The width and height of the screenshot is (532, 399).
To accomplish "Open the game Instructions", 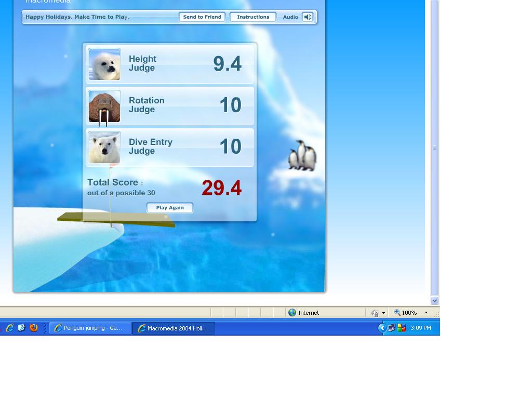I will 253,17.
